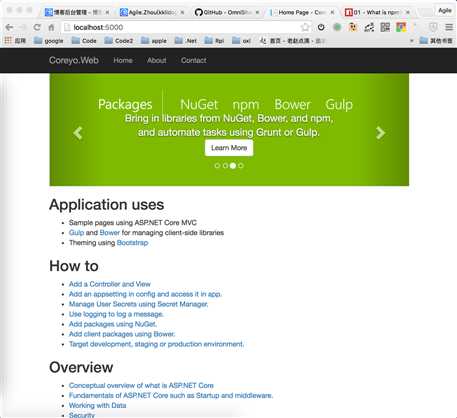Open 'Fundamentals of ASP.NET Core' link
Image resolution: width=457 pixels, height=418 pixels.
click(x=171, y=395)
